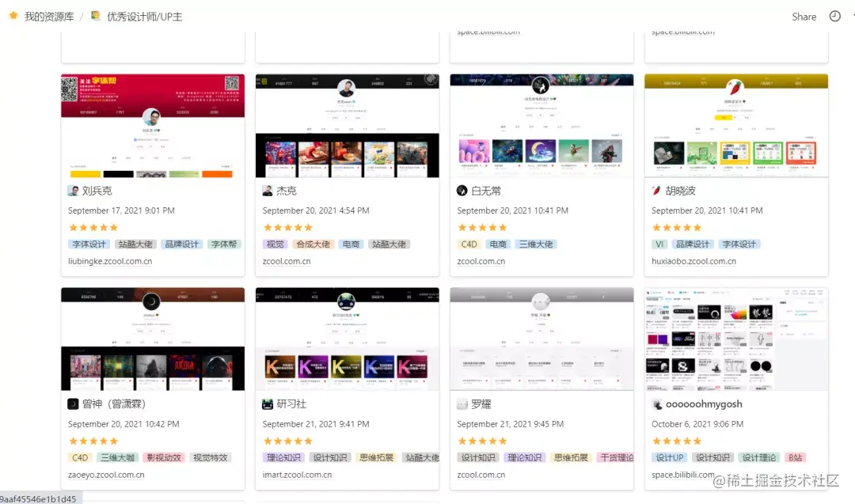Click 视觉 tag on 杰克 card
This screenshot has height=504, width=855.
point(275,244)
